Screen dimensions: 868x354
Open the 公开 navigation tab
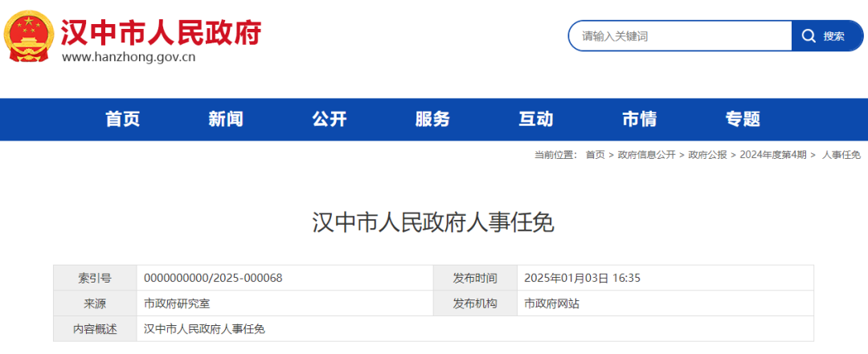pos(330,119)
